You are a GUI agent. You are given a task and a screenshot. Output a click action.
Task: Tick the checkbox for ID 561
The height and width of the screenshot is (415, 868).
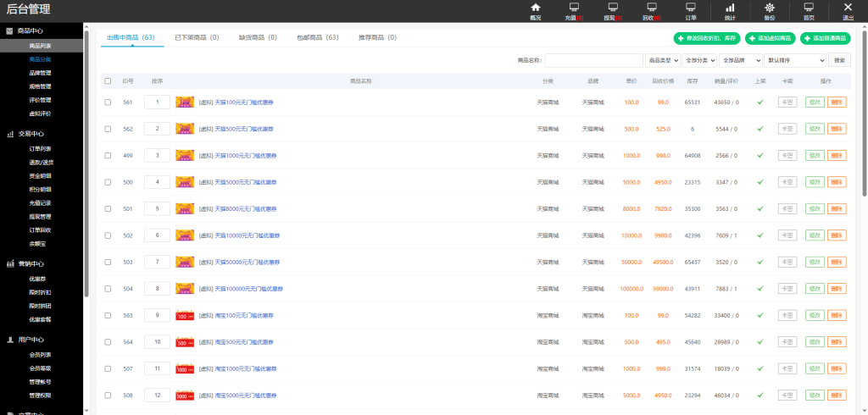point(108,102)
